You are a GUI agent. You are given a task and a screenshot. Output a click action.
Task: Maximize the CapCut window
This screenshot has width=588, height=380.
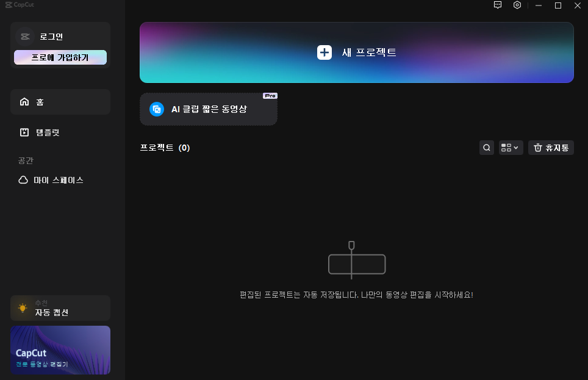[x=558, y=5]
